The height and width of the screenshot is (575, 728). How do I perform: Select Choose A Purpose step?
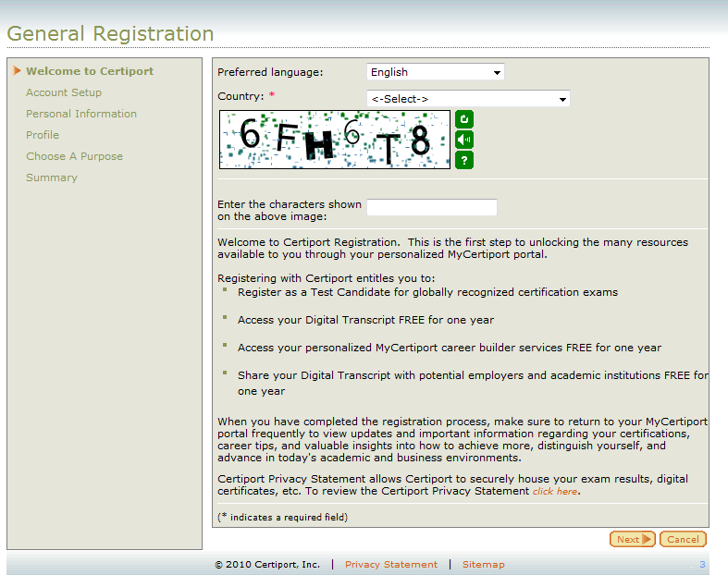[74, 156]
